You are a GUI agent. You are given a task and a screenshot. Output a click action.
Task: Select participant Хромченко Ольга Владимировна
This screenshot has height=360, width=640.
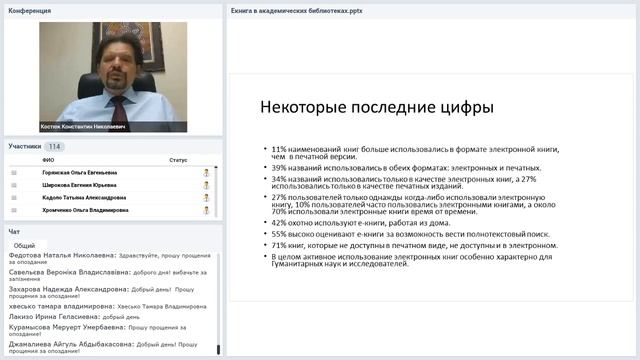85,211
